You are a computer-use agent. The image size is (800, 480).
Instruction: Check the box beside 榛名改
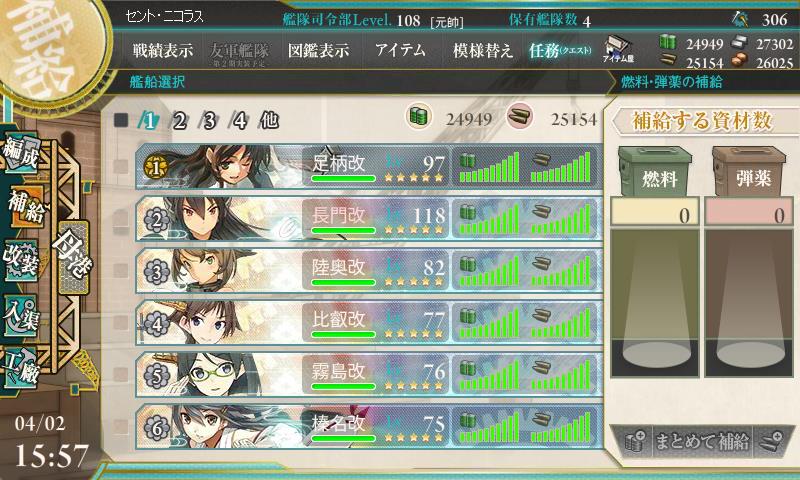(x=121, y=426)
